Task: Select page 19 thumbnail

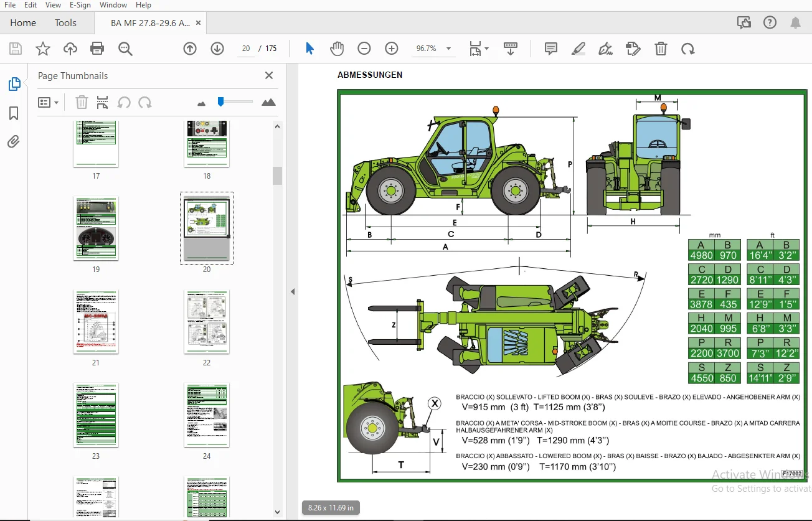Action: click(x=96, y=228)
